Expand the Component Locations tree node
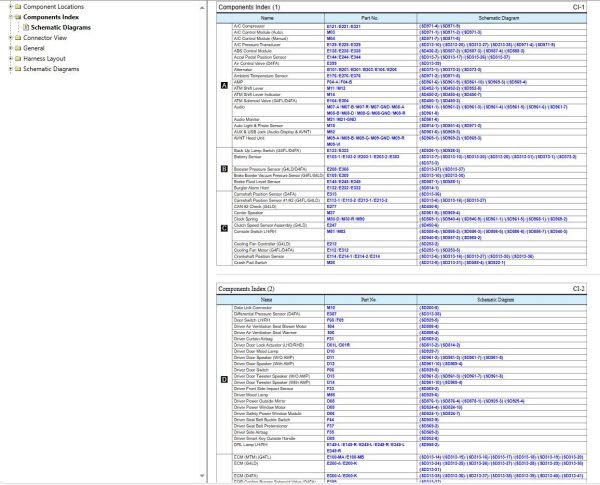Image resolution: width=600 pixels, height=485 pixels. [11, 7]
